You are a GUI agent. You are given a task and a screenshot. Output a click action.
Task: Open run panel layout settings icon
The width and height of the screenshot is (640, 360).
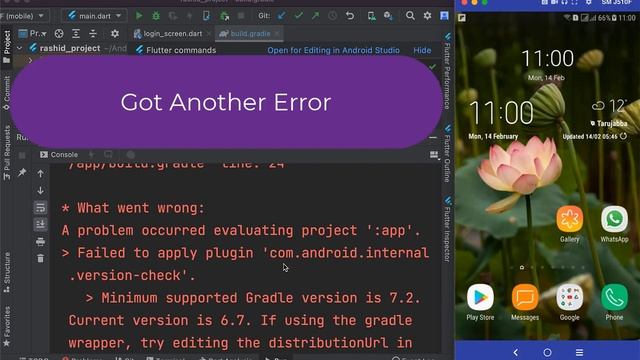click(x=434, y=155)
